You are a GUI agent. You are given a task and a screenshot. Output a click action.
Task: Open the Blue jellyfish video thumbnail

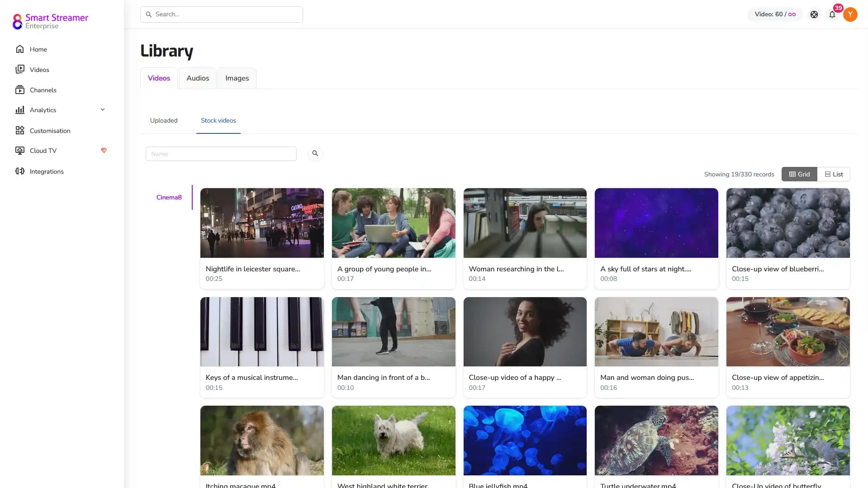pos(525,440)
